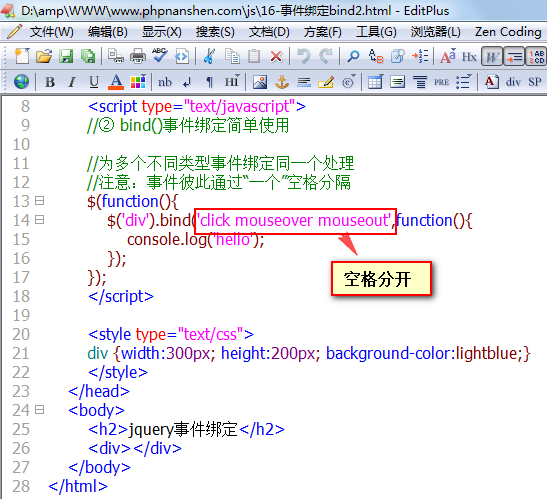This screenshot has width=547, height=499.
Task: Place cursor in 'click mouseover mouseout' string
Action: coord(295,221)
